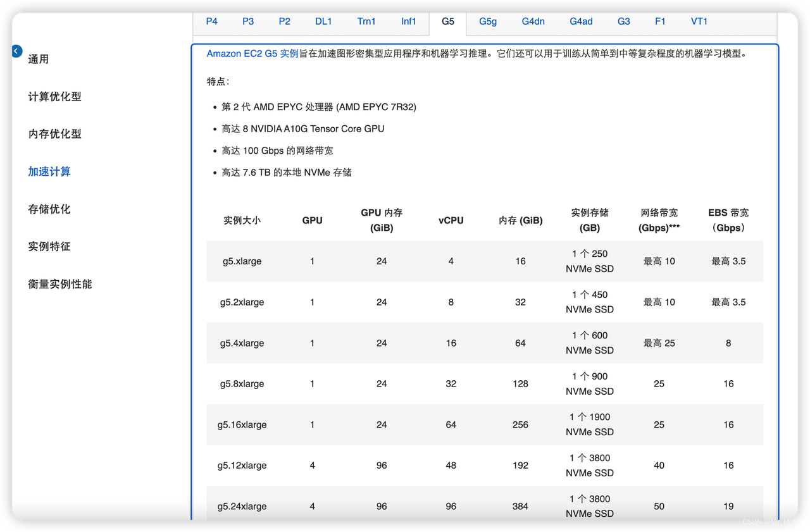Select the active G5 tab
Image resolution: width=810 pixels, height=532 pixels.
coord(448,22)
